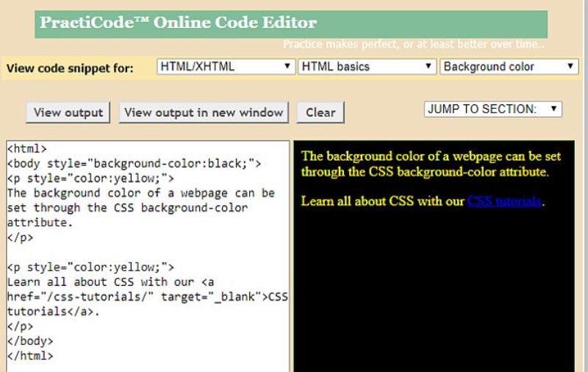
Task: Hit the Clear button
Action: click(x=320, y=112)
